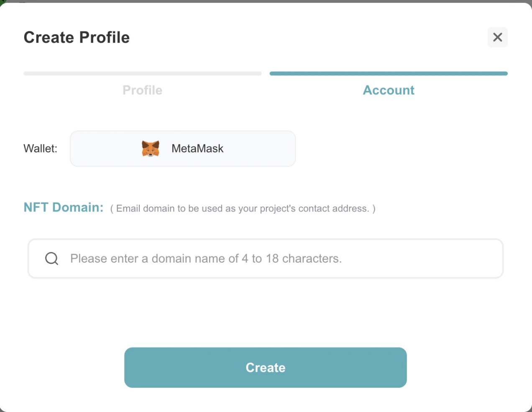Click the Create Profile heading

tap(77, 37)
